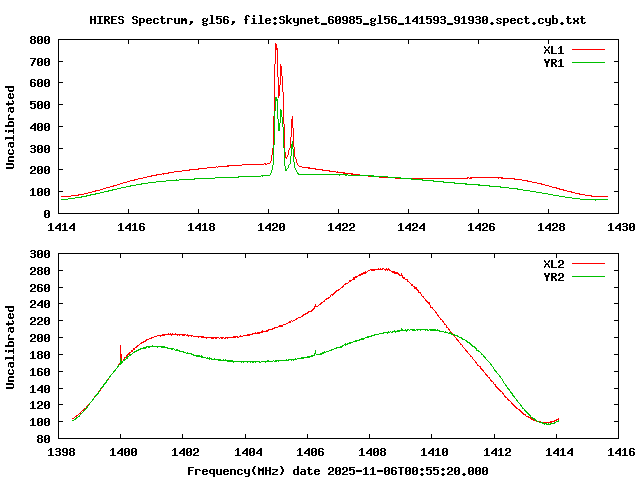Click the 1404 frequency tick label
The height and width of the screenshot is (480, 640).
pos(248,452)
